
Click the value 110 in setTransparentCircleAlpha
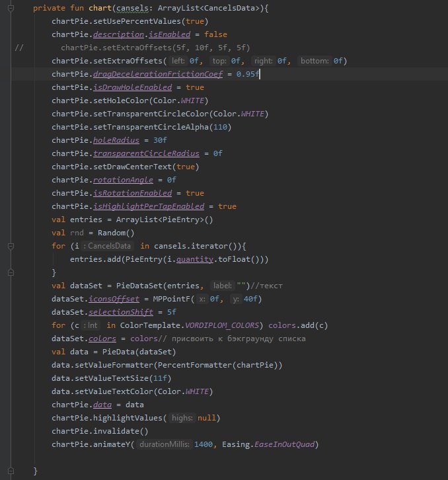220,127
